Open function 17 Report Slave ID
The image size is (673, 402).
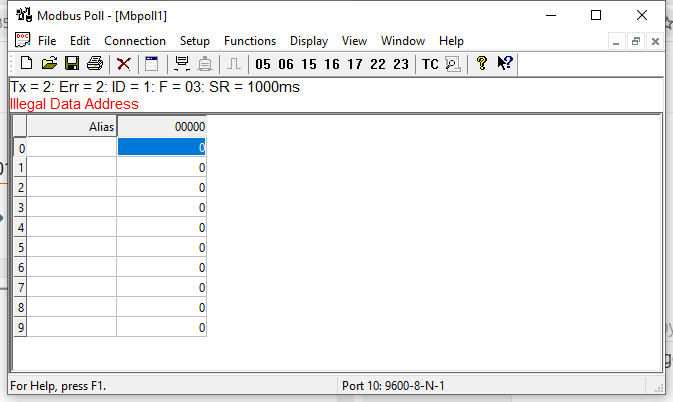tap(355, 64)
